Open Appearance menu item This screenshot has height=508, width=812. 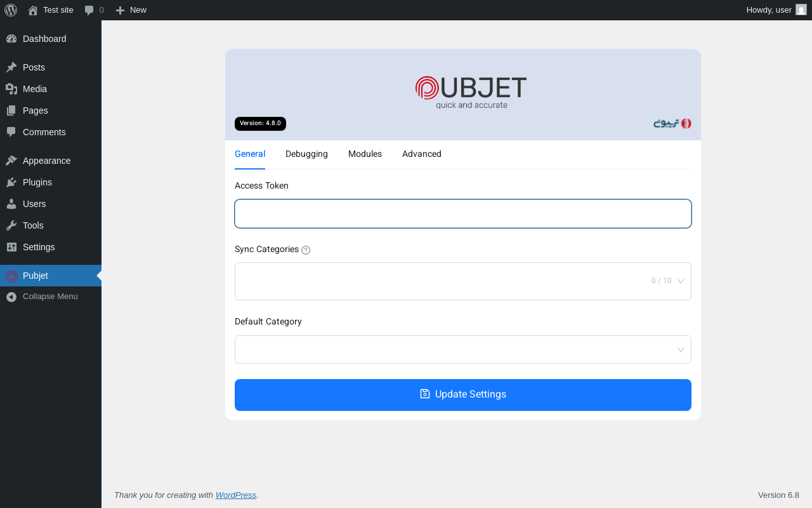tap(51, 161)
